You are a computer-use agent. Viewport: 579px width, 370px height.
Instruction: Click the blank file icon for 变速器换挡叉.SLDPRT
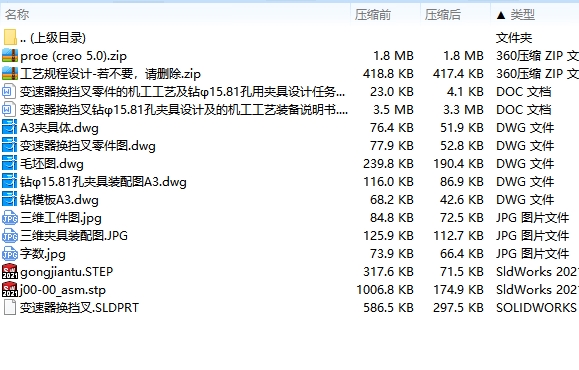point(10,308)
